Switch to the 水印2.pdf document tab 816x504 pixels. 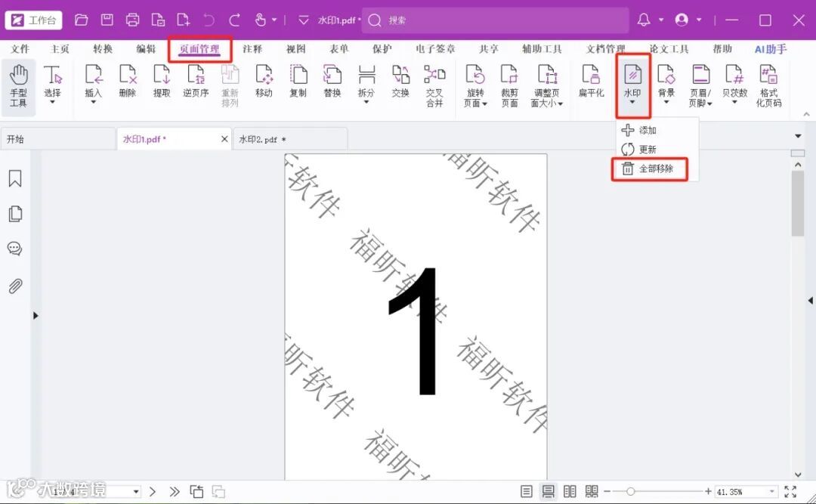pyautogui.click(x=290, y=139)
